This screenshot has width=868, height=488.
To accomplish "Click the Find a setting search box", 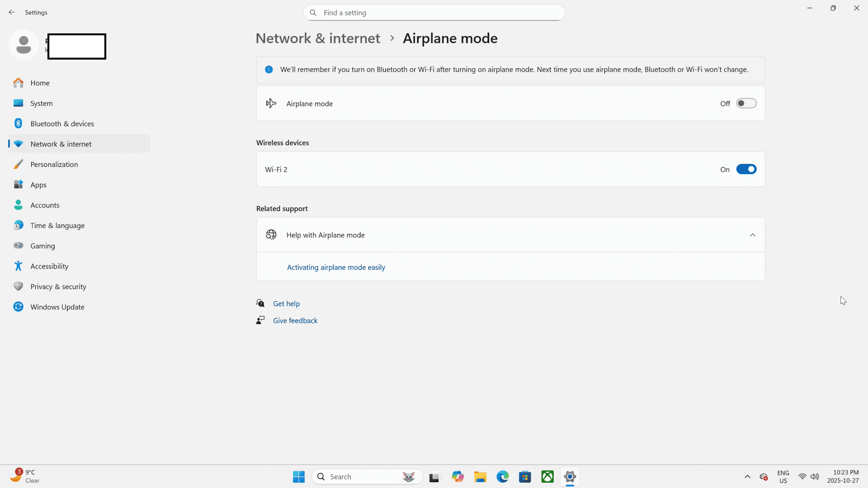I will pyautogui.click(x=433, y=13).
